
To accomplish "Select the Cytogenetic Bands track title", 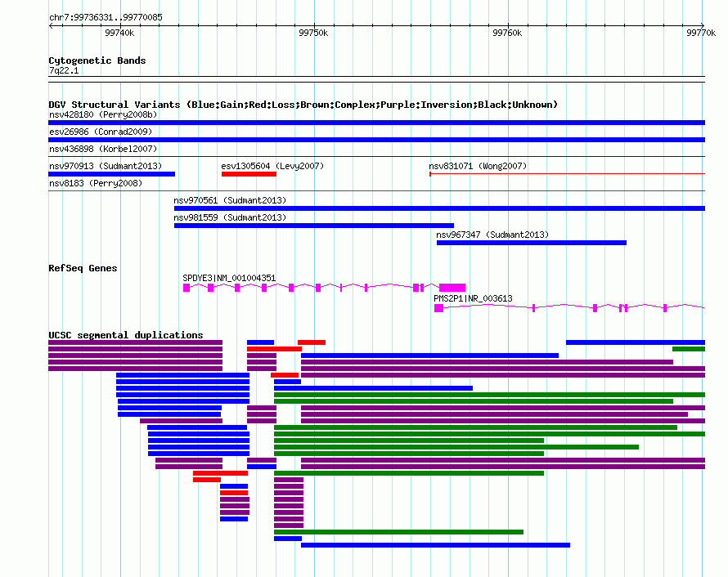I will 97,60.
